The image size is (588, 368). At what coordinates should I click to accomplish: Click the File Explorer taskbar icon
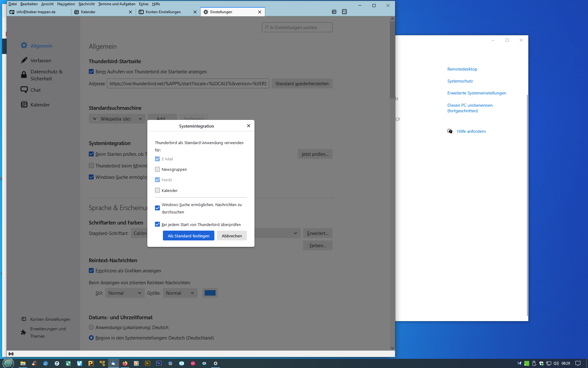click(x=23, y=363)
